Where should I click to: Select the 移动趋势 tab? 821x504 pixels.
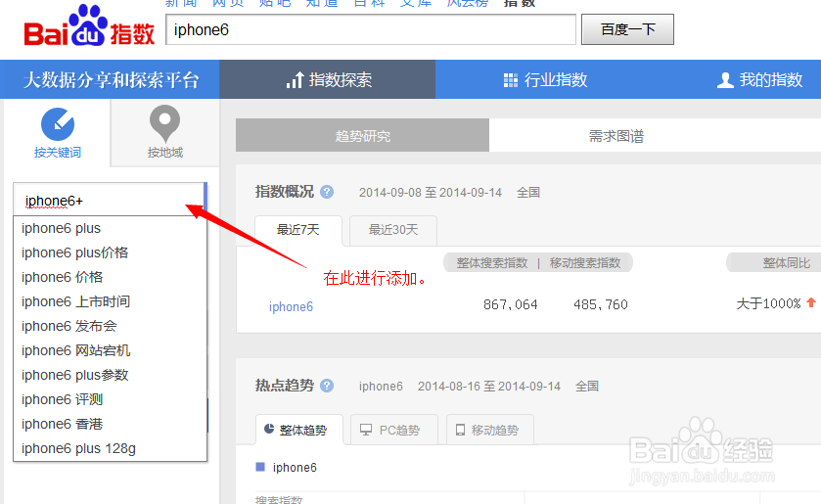coord(490,430)
